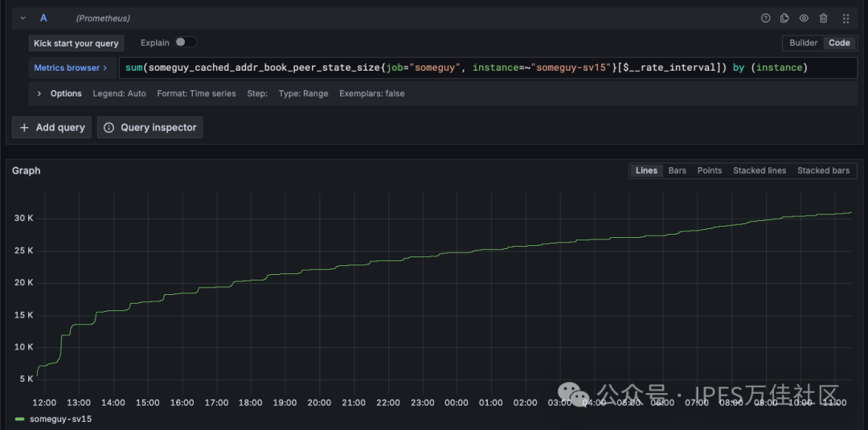Click the query name letter A
The width and height of the screenshot is (868, 430).
43,18
